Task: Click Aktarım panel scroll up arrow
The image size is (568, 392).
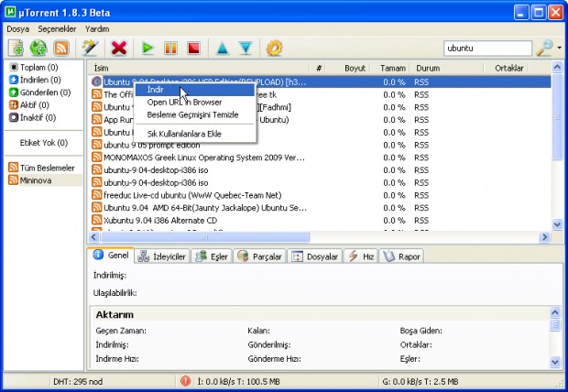Action: point(555,312)
